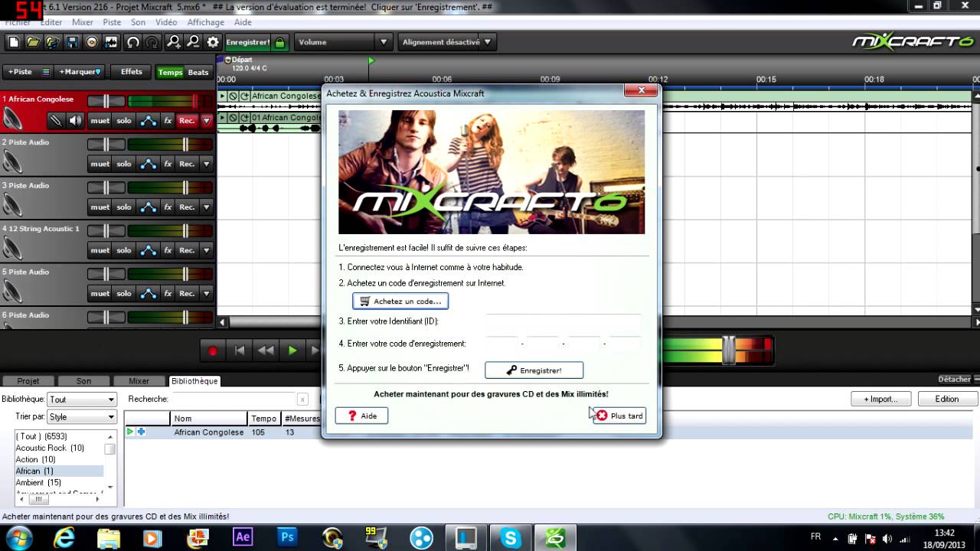Start playback with the green play button
Viewport: 980px width, 551px height.
(x=292, y=350)
